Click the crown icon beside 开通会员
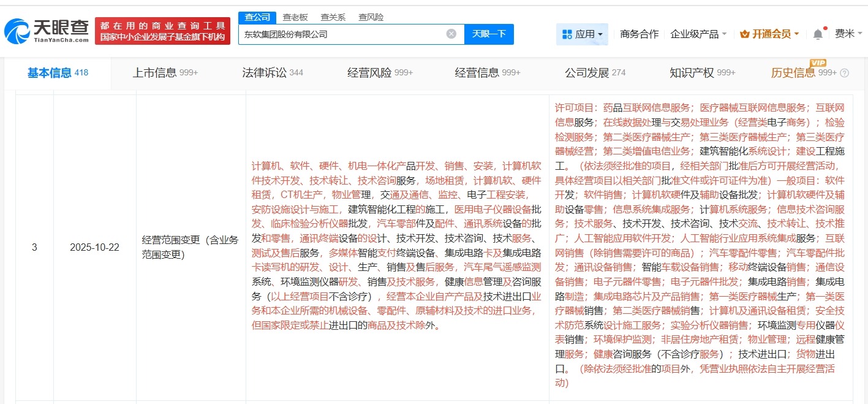868x404 pixels. [745, 34]
